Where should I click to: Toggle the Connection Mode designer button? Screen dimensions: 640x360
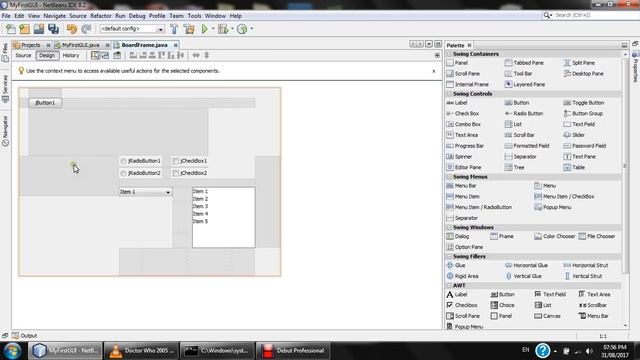click(105, 56)
